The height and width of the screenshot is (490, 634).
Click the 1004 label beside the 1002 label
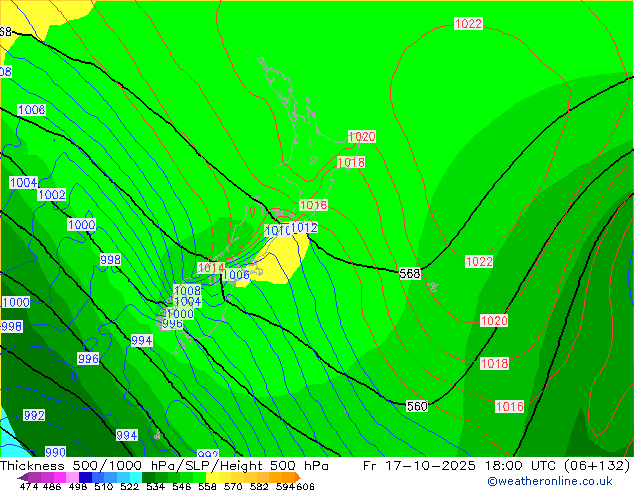(x=23, y=182)
